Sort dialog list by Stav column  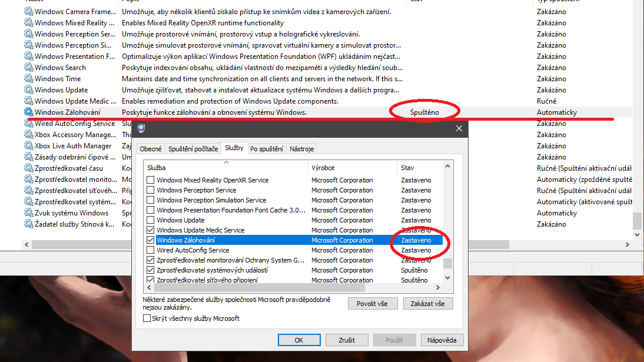click(420, 168)
